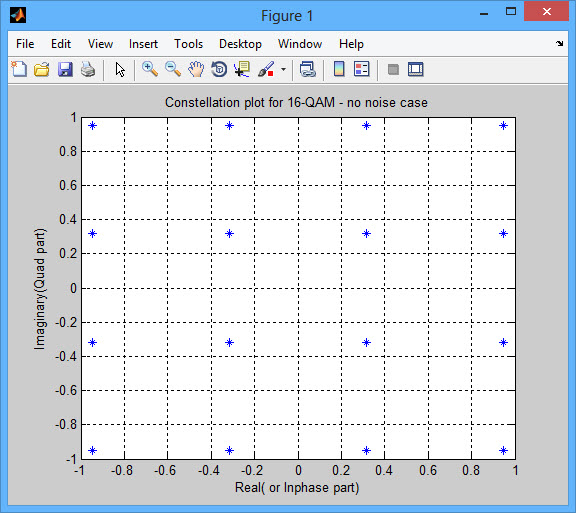The height and width of the screenshot is (513, 576).
Task: Toggle the Brush data tool
Action: point(266,69)
